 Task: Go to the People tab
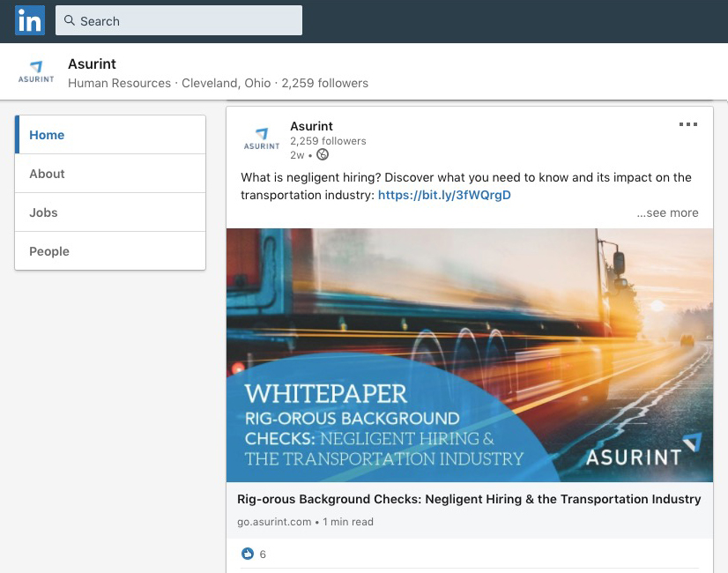(110, 250)
